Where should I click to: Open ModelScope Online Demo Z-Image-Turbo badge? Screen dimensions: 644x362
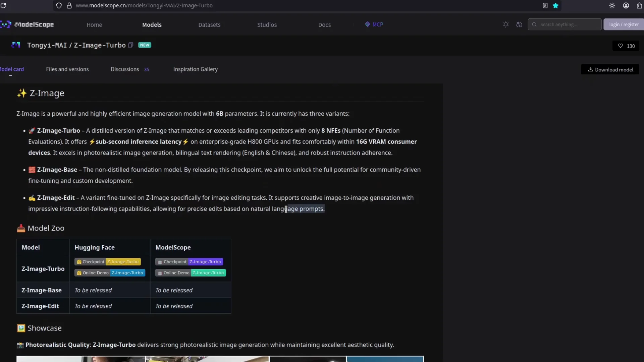click(191, 273)
